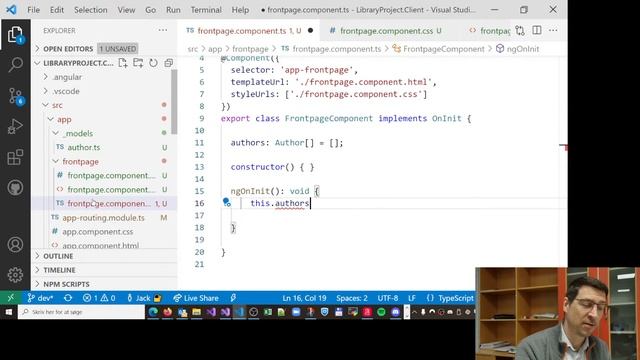The width and height of the screenshot is (640, 360).
Task: Change end of line sequence LF
Action: tap(412, 298)
